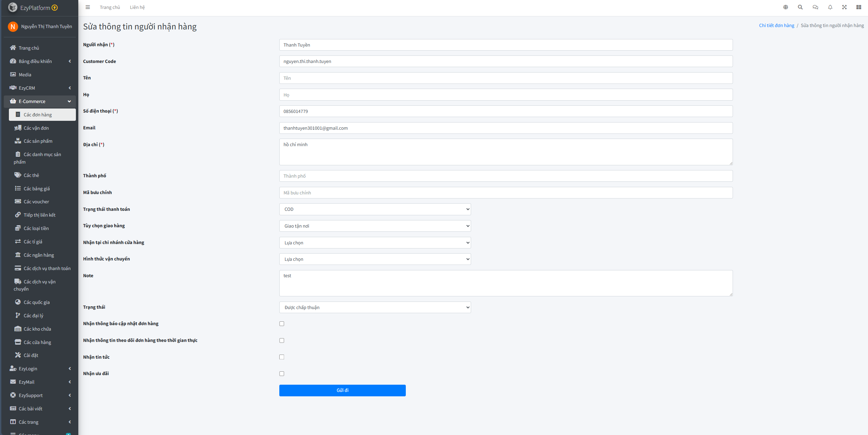Screen dimensions: 868x435
Task: Select Các voucher sidebar item
Action: point(36,202)
